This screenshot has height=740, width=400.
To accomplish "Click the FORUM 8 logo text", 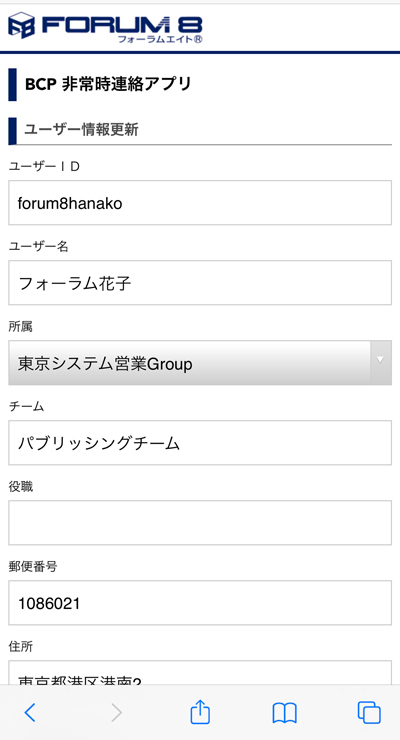I will 122,25.
